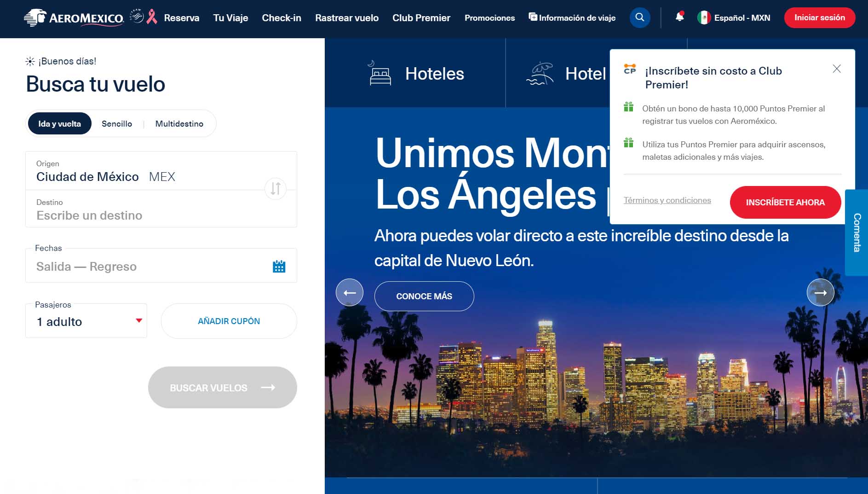Open the Español - MXN language selector

pyautogui.click(x=733, y=18)
